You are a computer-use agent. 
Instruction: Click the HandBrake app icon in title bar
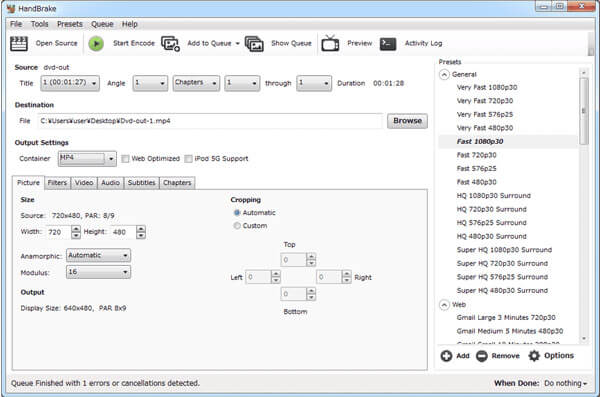[x=11, y=8]
